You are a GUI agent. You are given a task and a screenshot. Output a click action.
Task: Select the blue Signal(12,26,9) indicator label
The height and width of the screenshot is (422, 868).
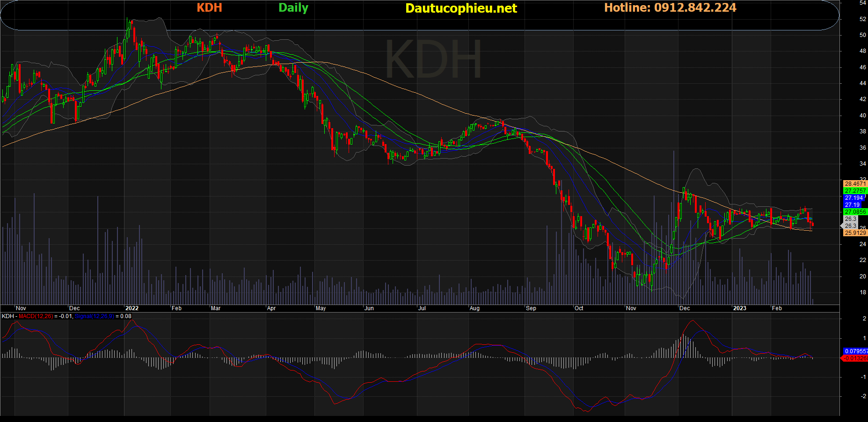(94, 316)
